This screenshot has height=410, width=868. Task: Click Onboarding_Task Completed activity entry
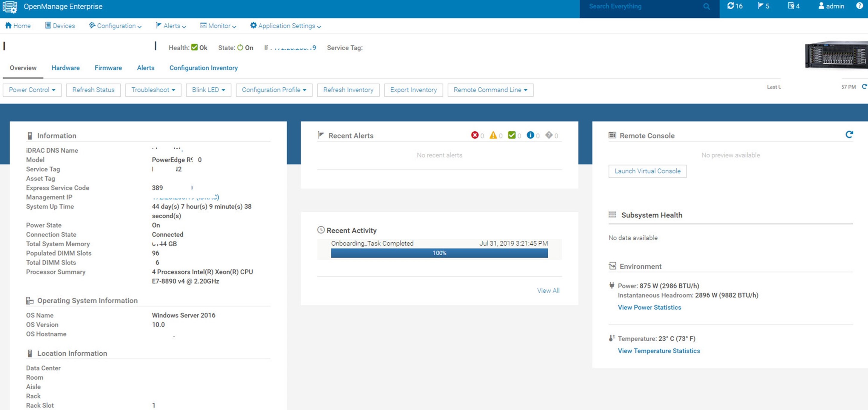[372, 243]
